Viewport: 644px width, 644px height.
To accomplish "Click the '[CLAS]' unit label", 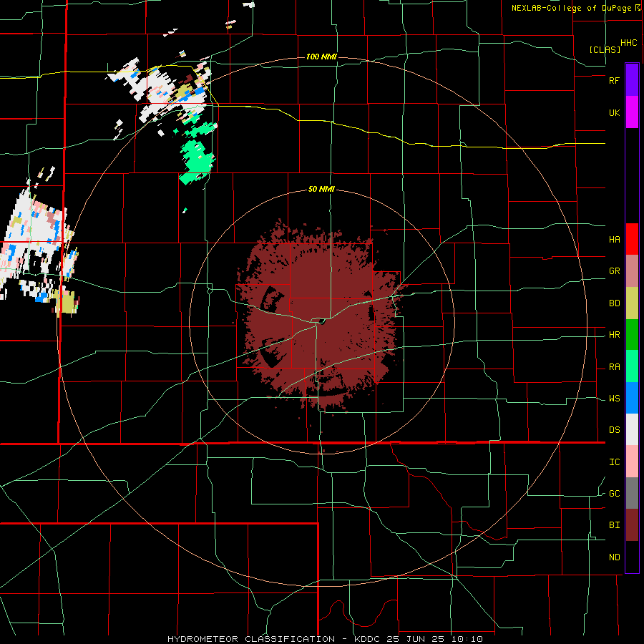I will coord(605,49).
